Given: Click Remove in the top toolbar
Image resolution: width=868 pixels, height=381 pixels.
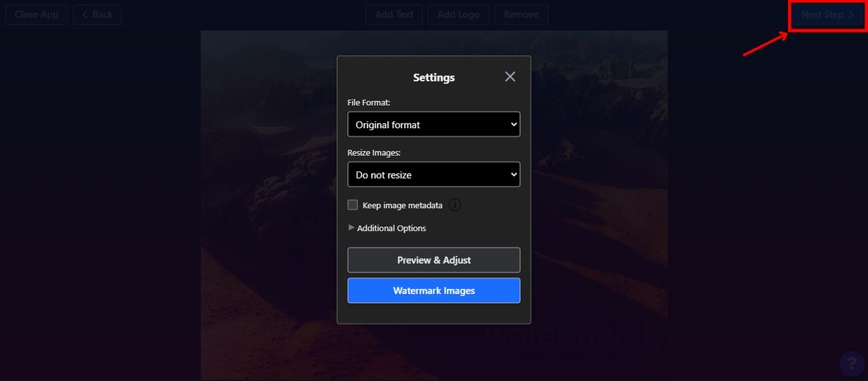Looking at the screenshot, I should [x=521, y=14].
